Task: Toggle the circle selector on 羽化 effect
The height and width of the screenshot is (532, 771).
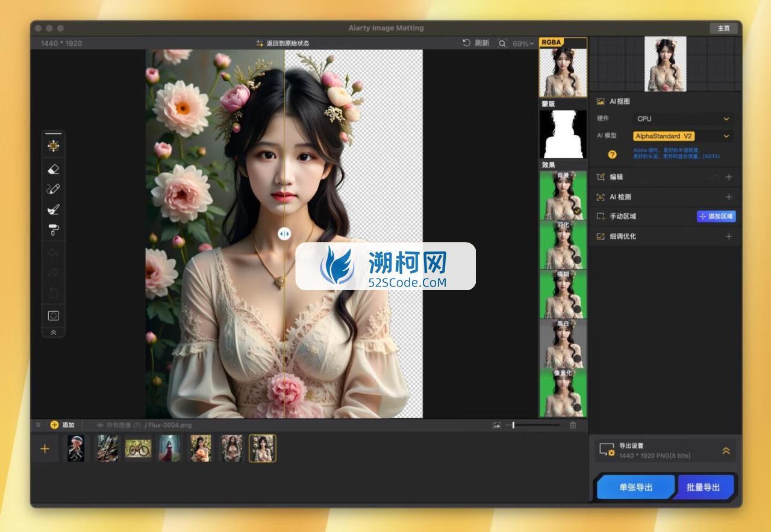Action: tap(577, 260)
